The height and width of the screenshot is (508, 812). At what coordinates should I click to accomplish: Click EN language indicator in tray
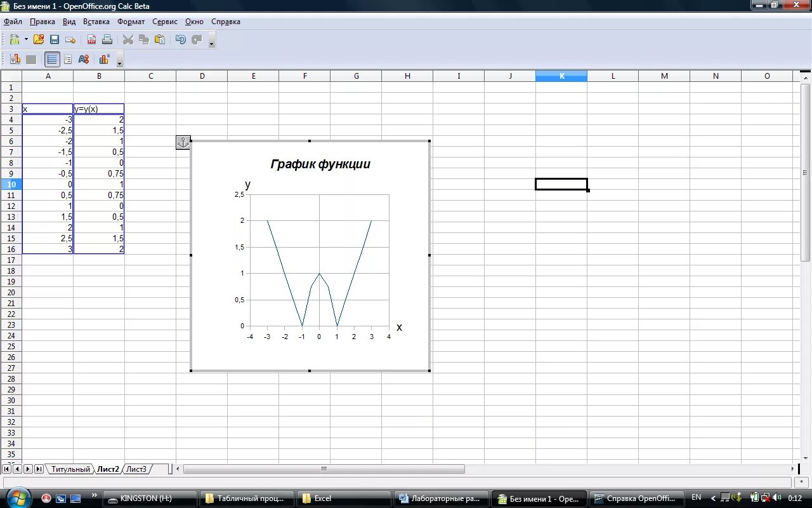coord(697,497)
